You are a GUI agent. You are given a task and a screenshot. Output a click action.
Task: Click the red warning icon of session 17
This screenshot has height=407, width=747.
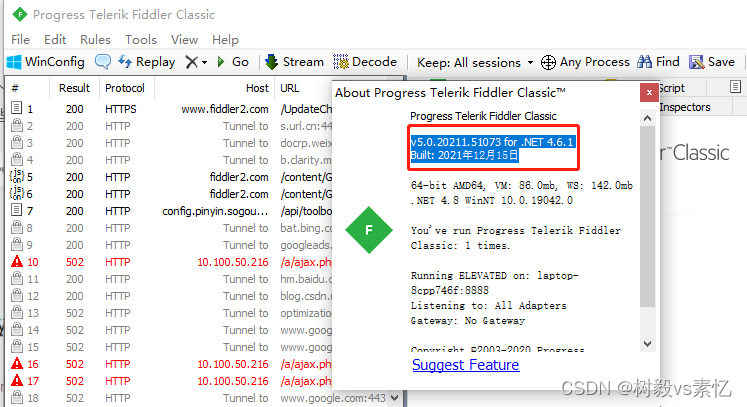point(17,380)
